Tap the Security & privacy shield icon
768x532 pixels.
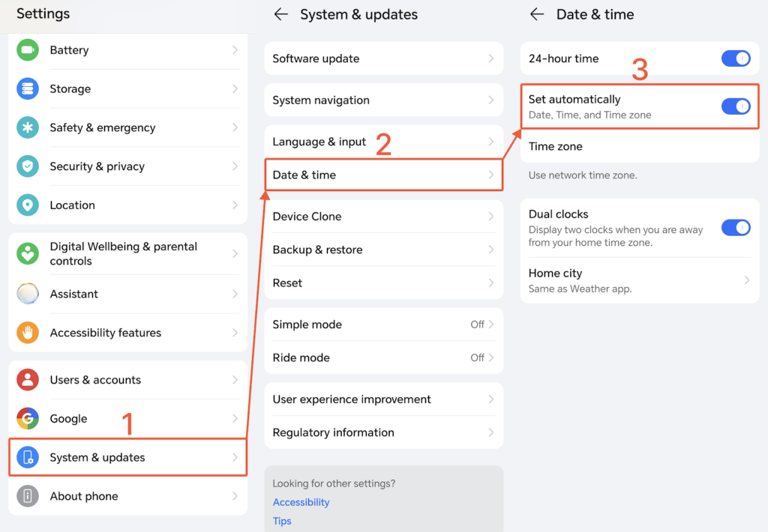point(28,166)
